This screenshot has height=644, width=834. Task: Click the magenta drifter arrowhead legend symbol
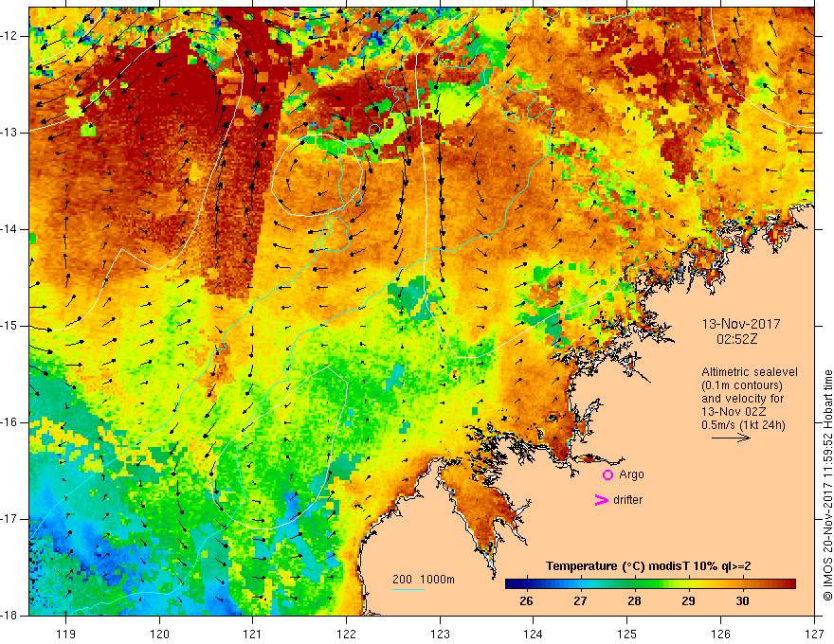coord(601,500)
